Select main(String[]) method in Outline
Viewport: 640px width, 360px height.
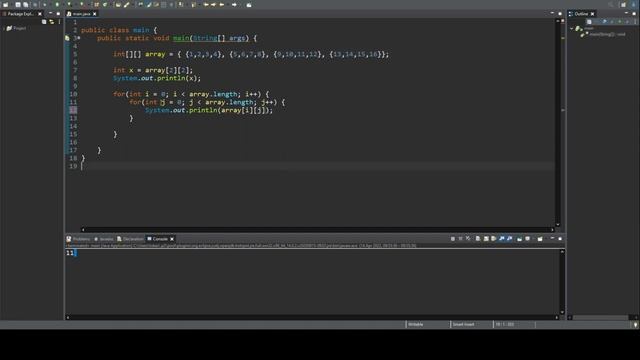[x=604, y=34]
